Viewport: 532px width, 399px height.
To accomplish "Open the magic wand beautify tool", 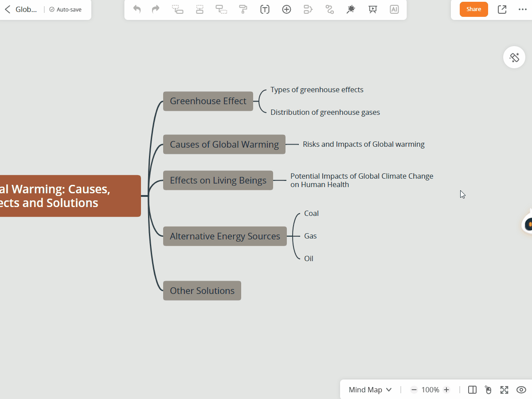I will pos(351,9).
